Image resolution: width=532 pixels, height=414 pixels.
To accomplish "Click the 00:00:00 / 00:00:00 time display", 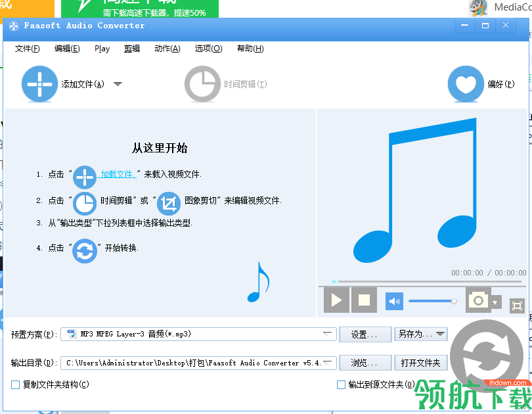I will 489,273.
